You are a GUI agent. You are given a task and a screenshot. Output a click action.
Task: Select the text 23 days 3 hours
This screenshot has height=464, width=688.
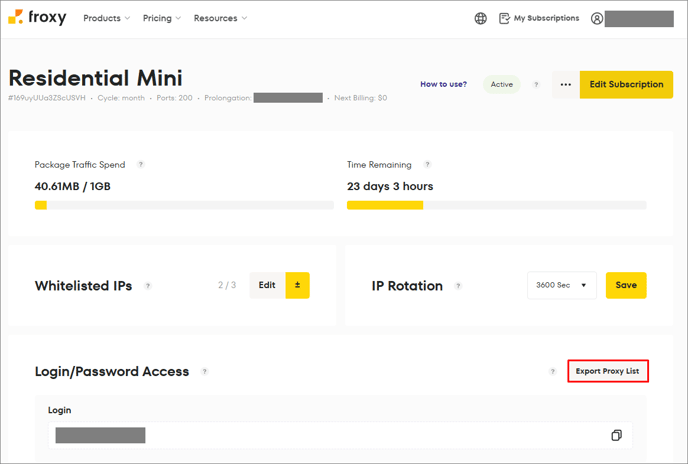(390, 187)
